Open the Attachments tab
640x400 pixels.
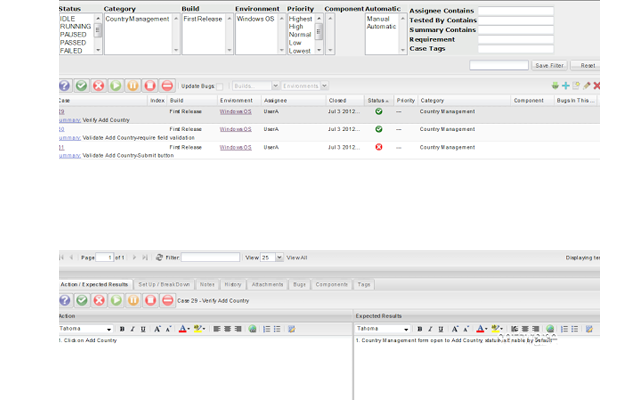(267, 285)
